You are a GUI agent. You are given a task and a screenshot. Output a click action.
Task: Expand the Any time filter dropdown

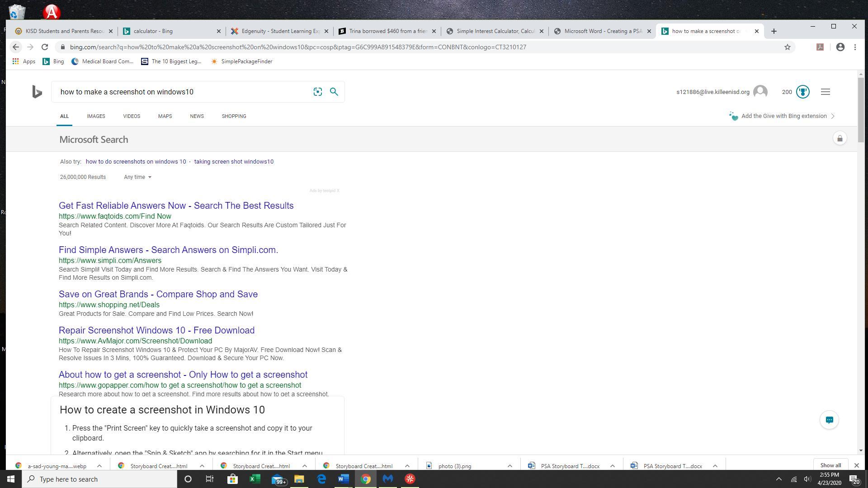tap(137, 177)
